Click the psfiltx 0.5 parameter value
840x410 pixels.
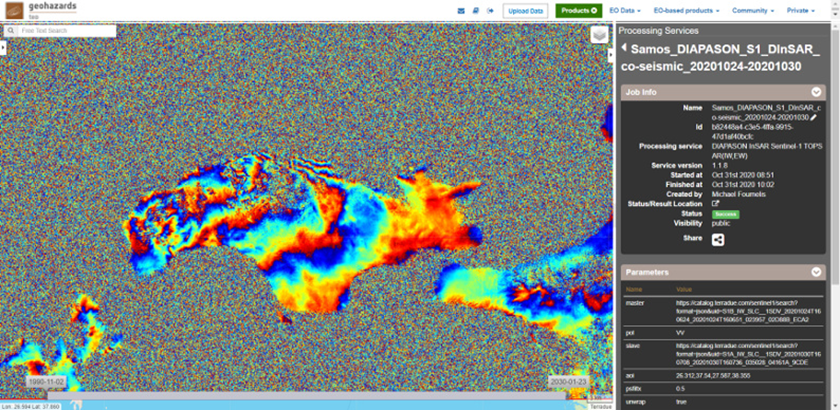(680, 389)
